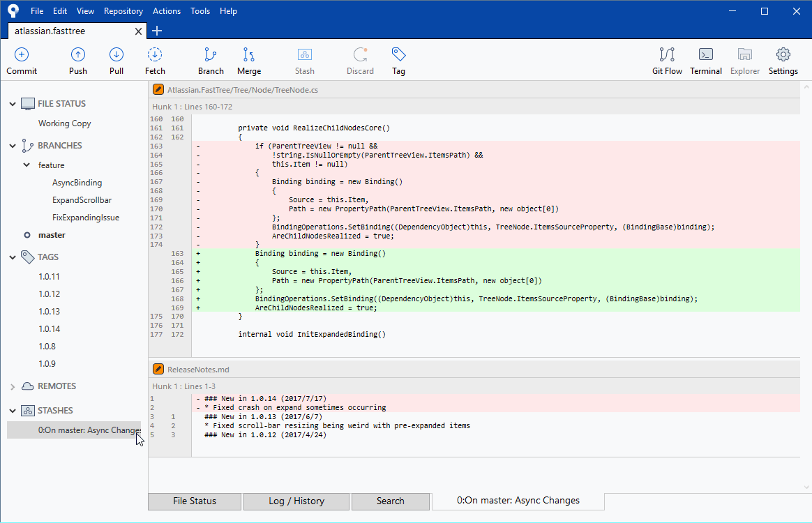The image size is (812, 523).
Task: Click the TreeNode.cs modified file icon
Action: point(158,89)
